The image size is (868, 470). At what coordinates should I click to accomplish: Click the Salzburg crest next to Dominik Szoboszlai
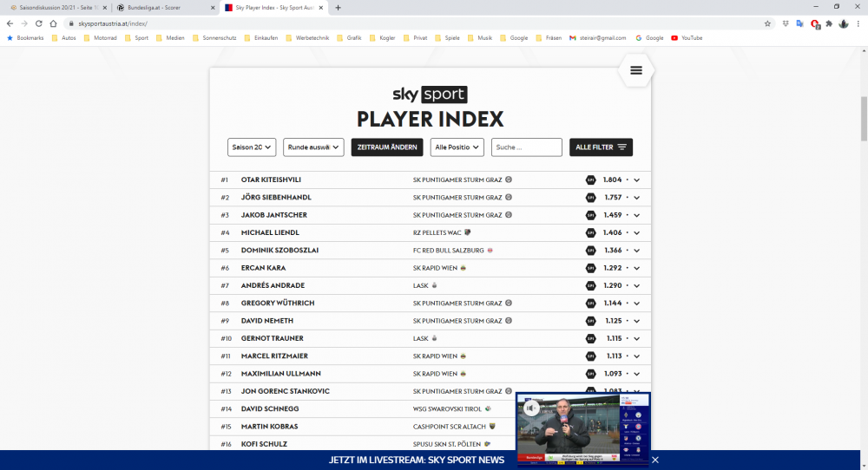[490, 251]
